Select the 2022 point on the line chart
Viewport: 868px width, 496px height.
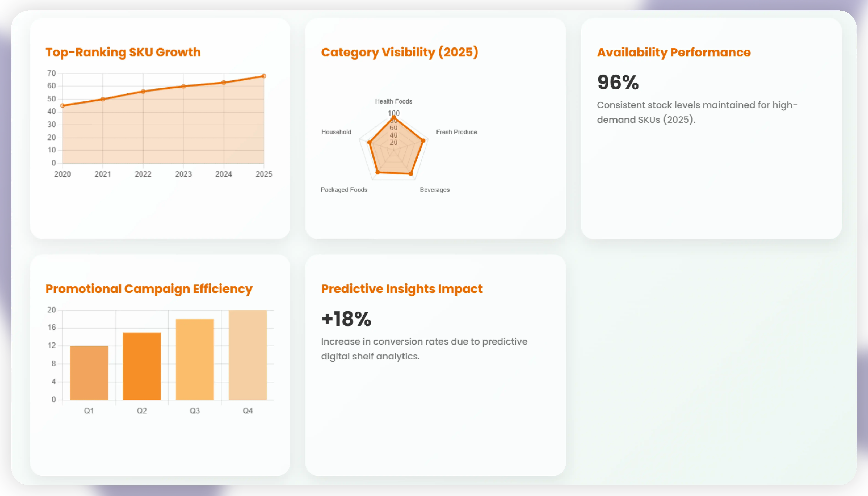point(143,91)
